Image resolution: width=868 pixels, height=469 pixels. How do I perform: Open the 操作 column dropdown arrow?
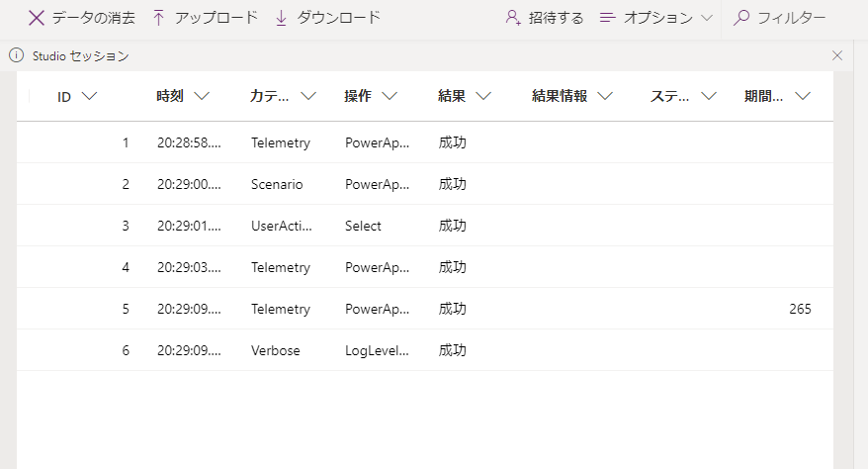click(x=390, y=96)
